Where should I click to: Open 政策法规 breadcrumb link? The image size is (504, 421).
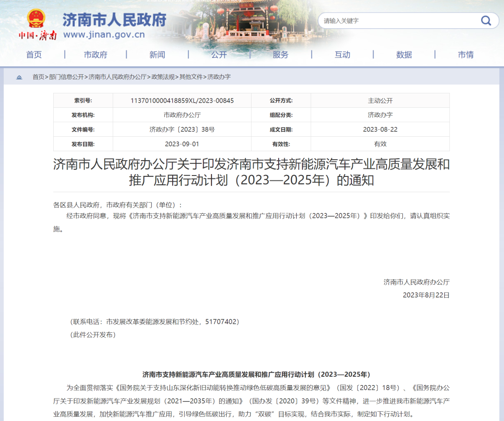[x=163, y=77]
